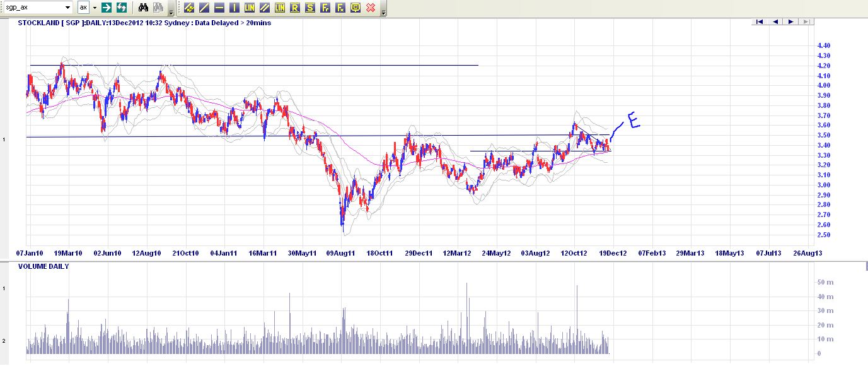Click the 50 m volume axis label
The image size is (868, 366).
(x=824, y=281)
